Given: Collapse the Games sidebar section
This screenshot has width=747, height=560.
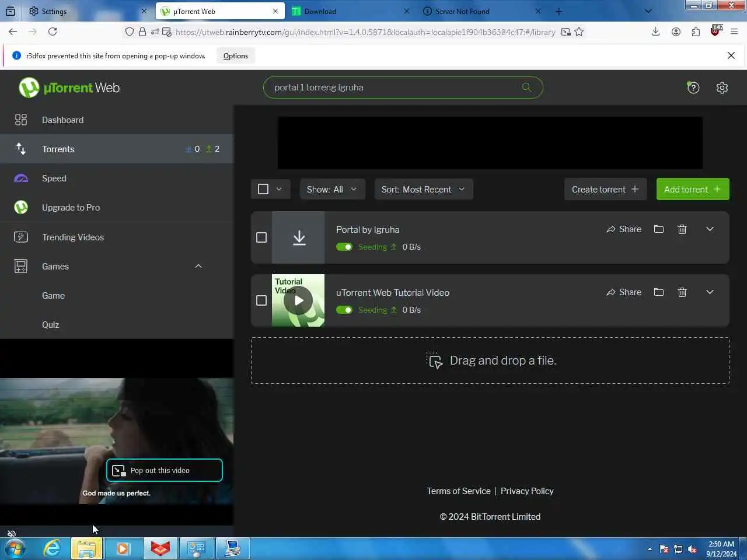Looking at the screenshot, I should point(198,266).
